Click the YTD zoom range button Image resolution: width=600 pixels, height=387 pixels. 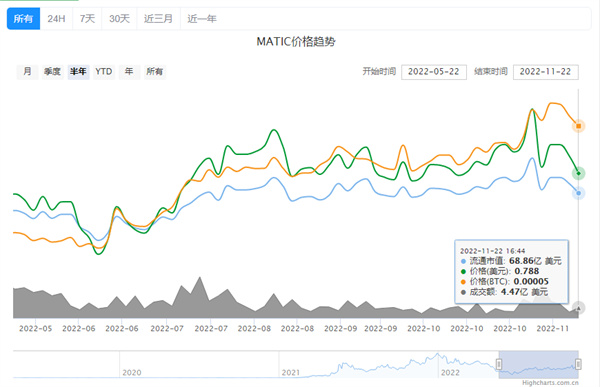(x=104, y=72)
